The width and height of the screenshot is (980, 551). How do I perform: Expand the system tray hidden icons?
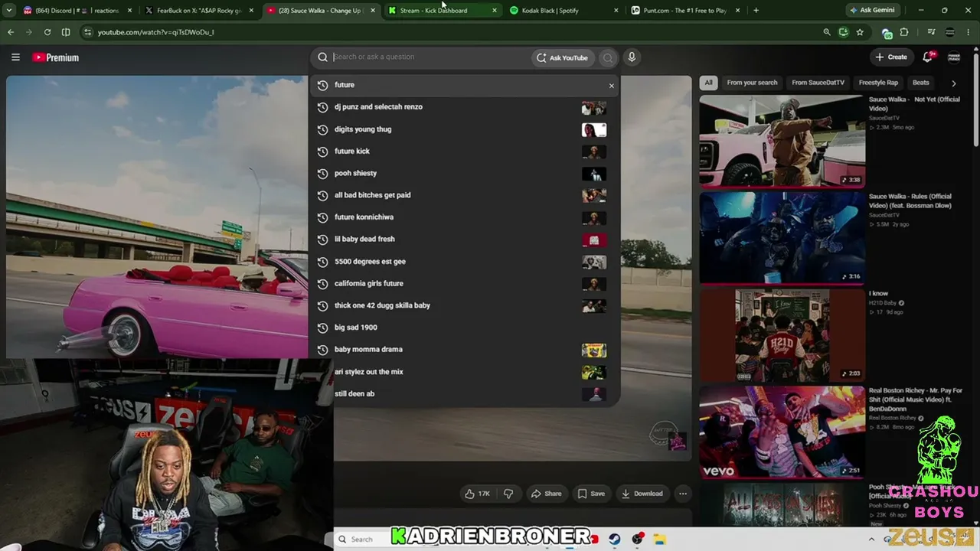tap(871, 540)
